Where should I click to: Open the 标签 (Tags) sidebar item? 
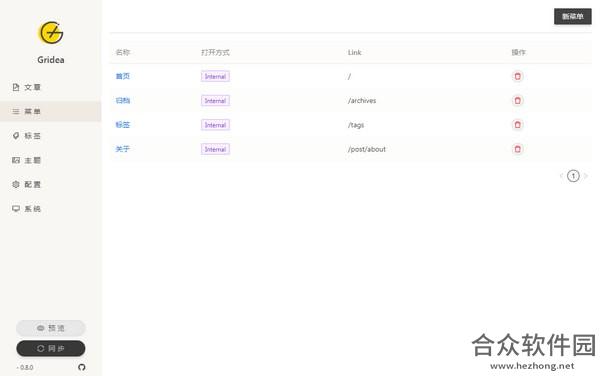[51, 136]
